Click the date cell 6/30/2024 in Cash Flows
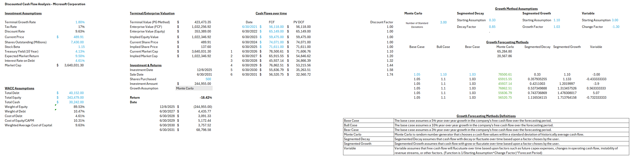 249,42
